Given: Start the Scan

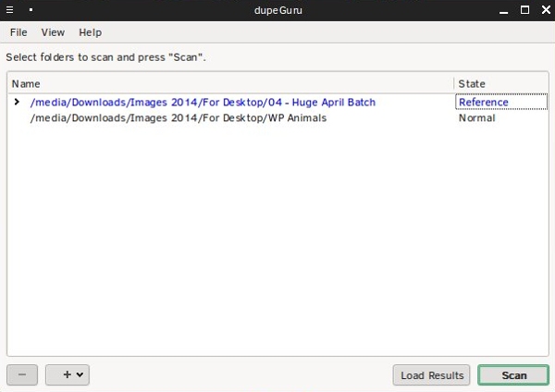Looking at the screenshot, I should pos(513,375).
